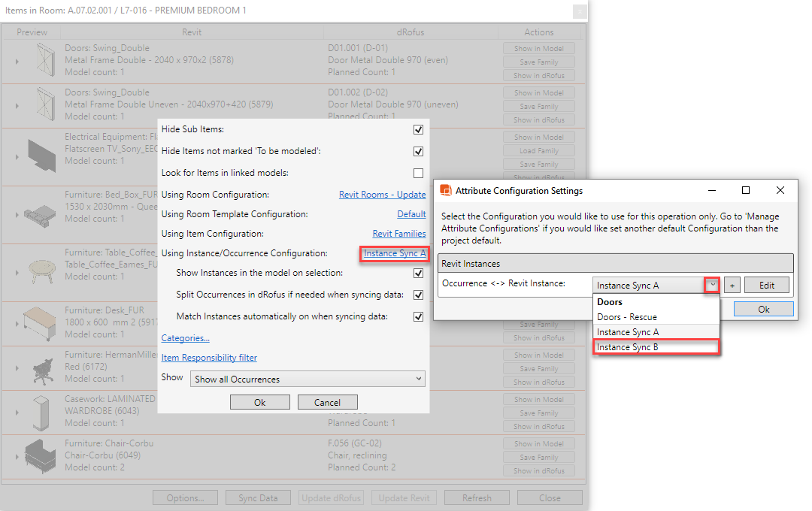Select Instance Sync B from the list
Screen dimensions: 812x511
coord(656,346)
